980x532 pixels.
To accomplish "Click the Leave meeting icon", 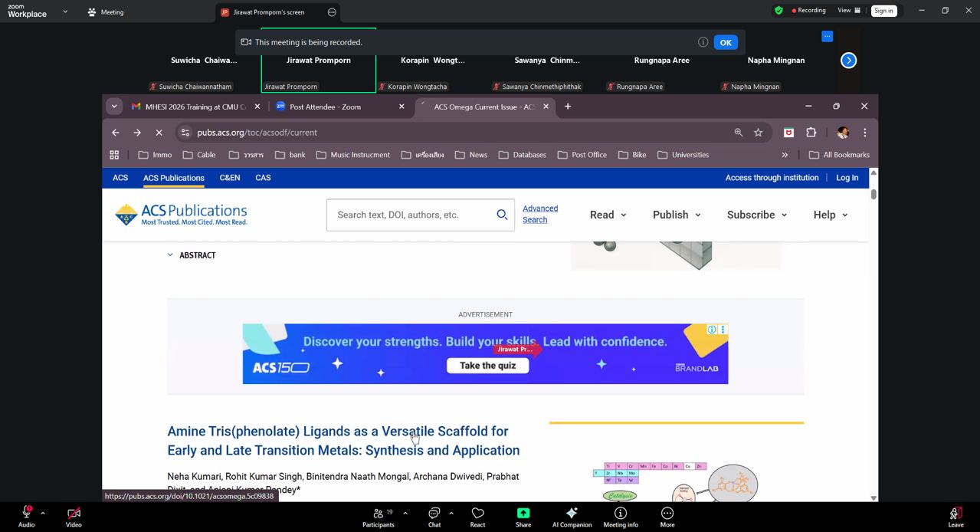I will pos(955,514).
